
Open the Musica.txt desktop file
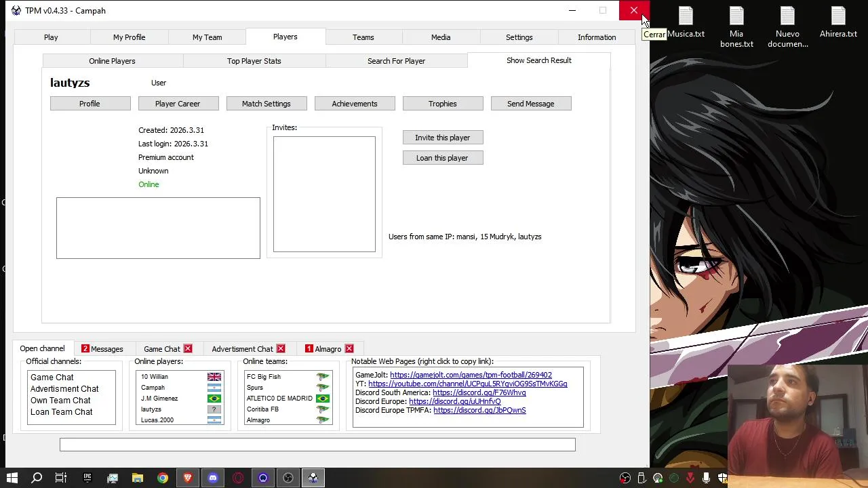(686, 22)
